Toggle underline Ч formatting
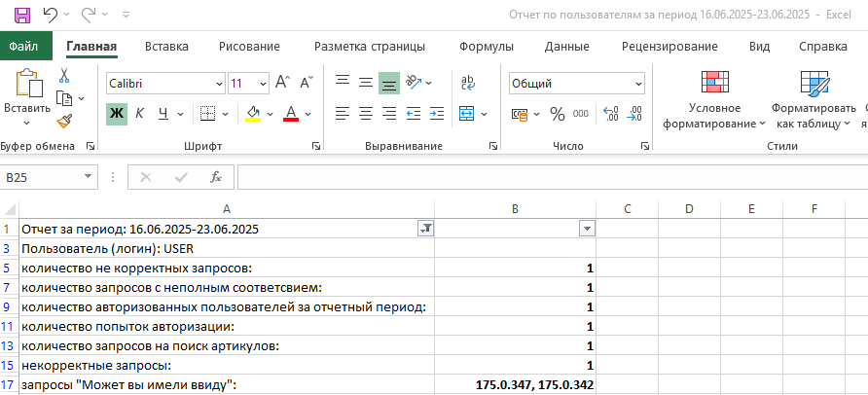 coord(163,114)
